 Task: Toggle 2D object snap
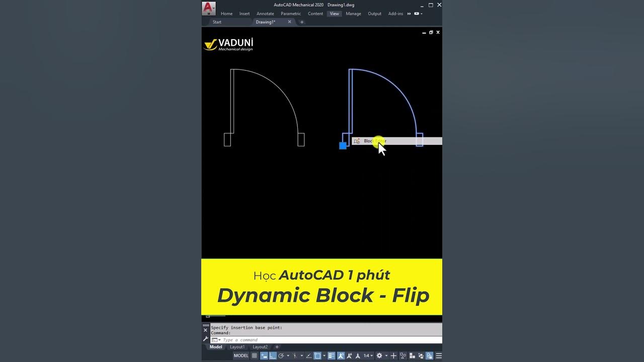(x=317, y=355)
